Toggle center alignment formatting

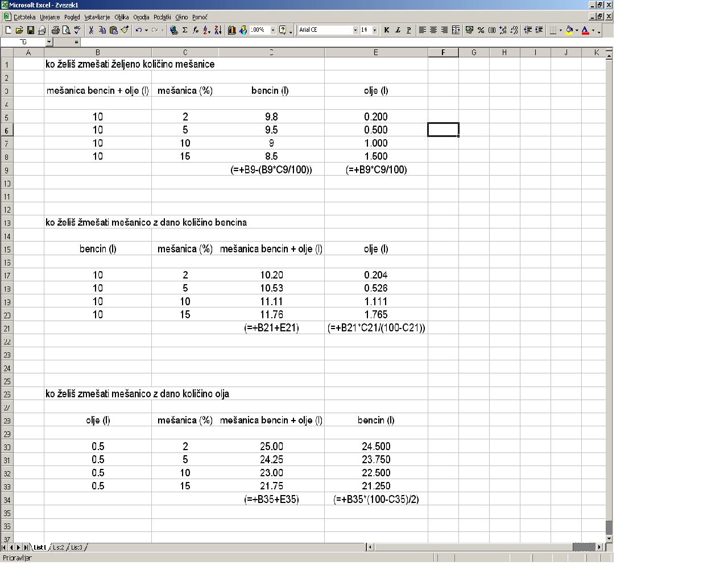(433, 30)
